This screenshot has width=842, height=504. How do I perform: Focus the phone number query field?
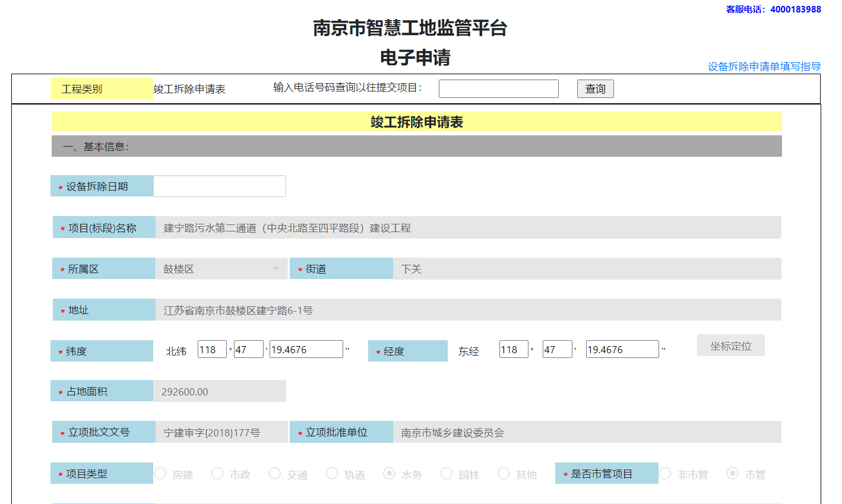tap(498, 88)
